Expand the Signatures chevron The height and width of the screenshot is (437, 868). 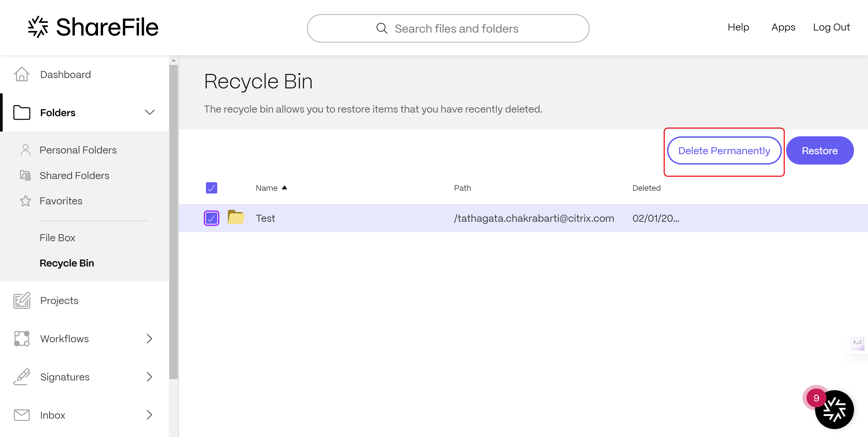tap(150, 377)
